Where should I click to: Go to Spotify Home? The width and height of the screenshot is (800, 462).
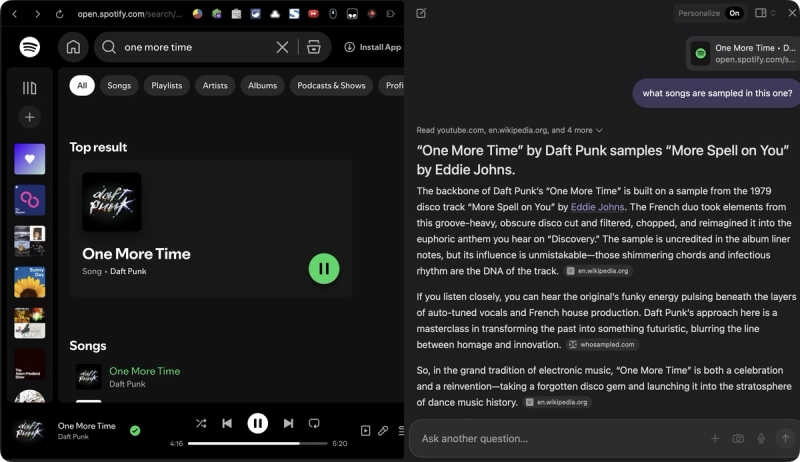(73, 47)
